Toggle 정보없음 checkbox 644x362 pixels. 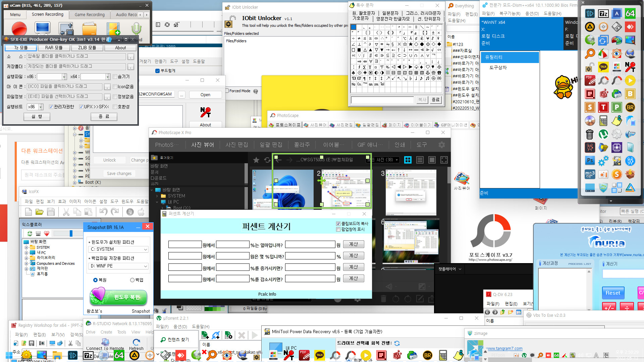click(x=115, y=97)
